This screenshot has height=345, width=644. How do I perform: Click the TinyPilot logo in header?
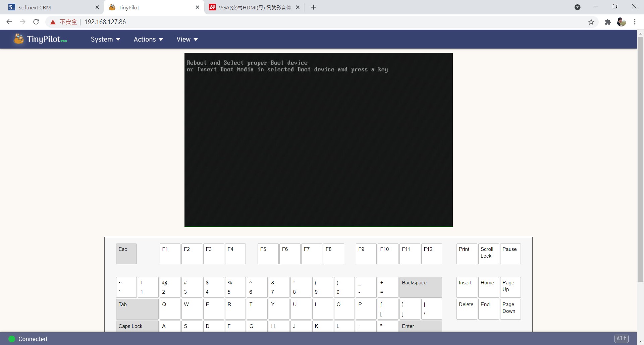pos(39,39)
